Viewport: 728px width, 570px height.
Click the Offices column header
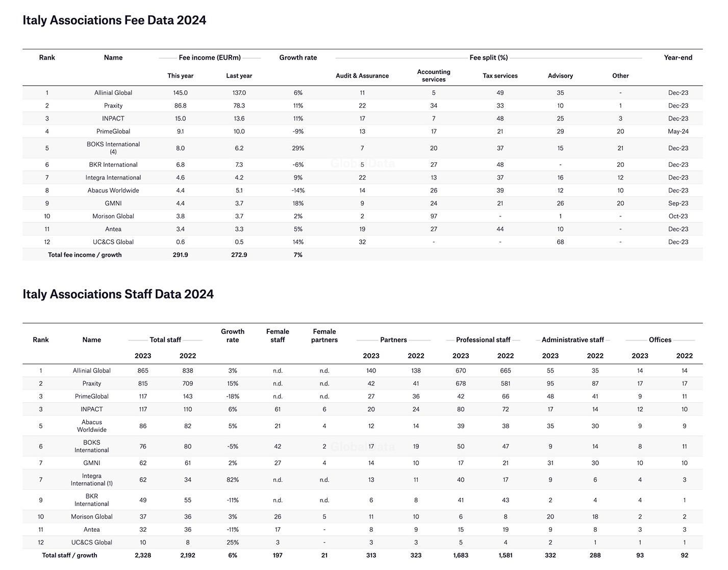pos(660,340)
